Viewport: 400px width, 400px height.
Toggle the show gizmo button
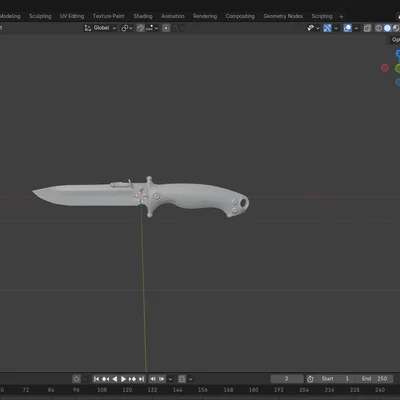pyautogui.click(x=327, y=28)
